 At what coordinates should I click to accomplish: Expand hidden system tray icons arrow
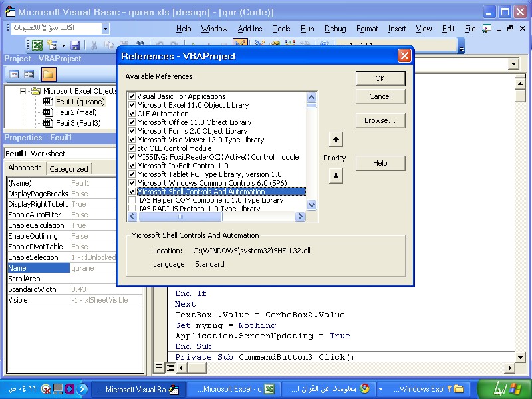coord(82,389)
